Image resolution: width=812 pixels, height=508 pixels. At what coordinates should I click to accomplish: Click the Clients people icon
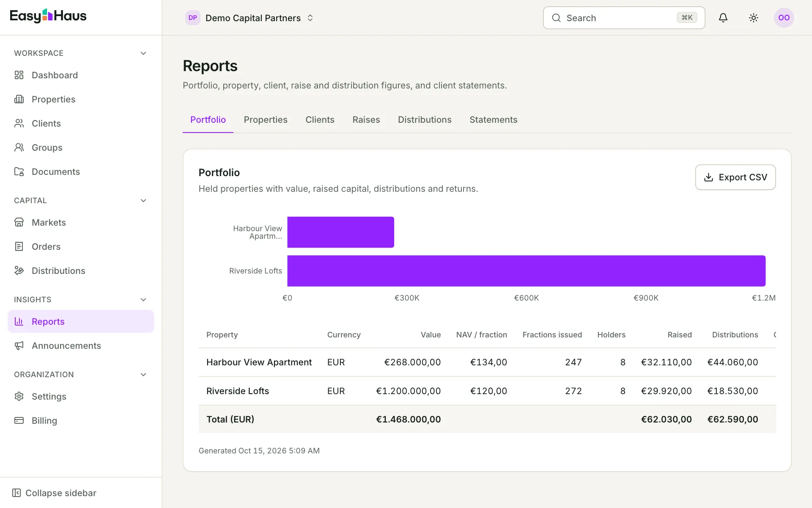click(x=19, y=123)
